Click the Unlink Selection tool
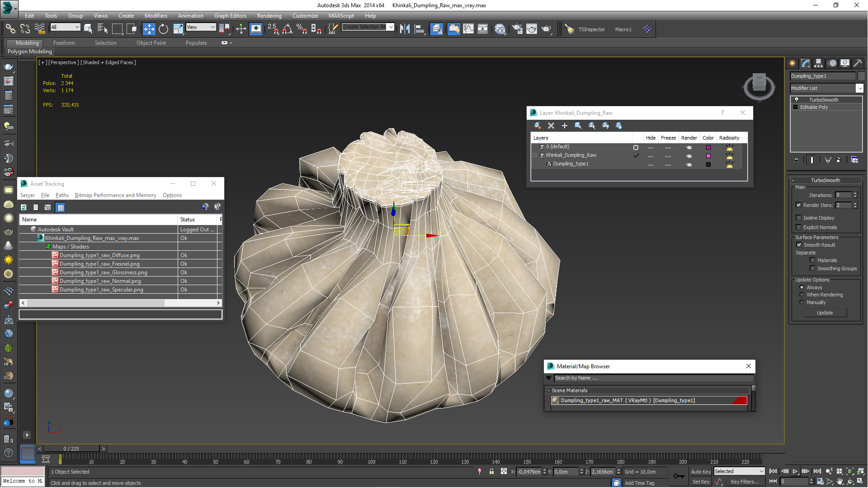Image resolution: width=868 pixels, height=488 pixels. pos(25,29)
